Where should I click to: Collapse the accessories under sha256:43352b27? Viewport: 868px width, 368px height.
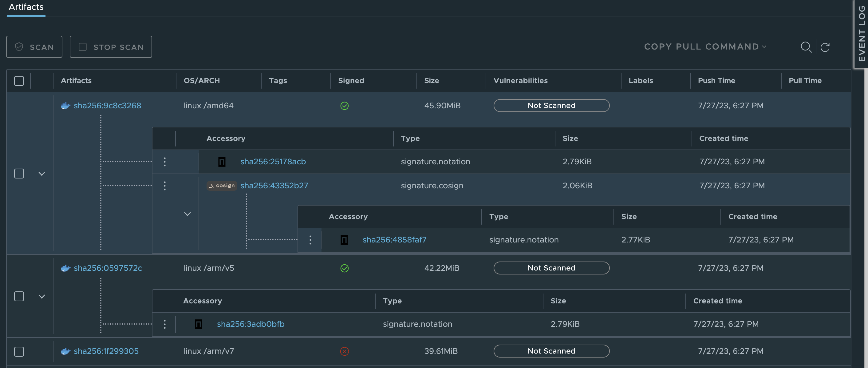(x=188, y=214)
